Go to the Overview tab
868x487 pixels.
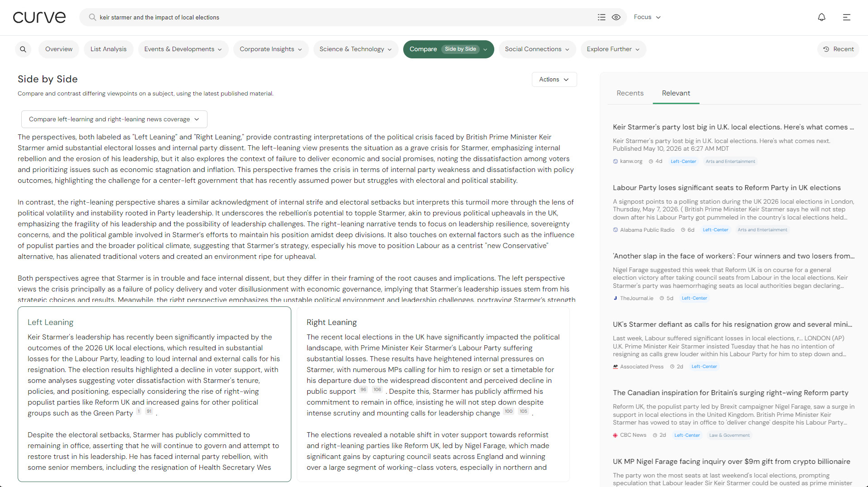coord(59,49)
